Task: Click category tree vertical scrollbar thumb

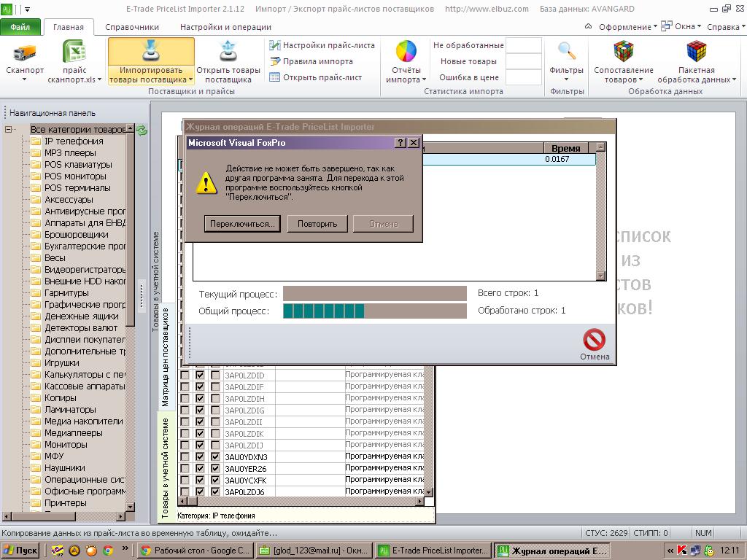Action: coord(130,231)
